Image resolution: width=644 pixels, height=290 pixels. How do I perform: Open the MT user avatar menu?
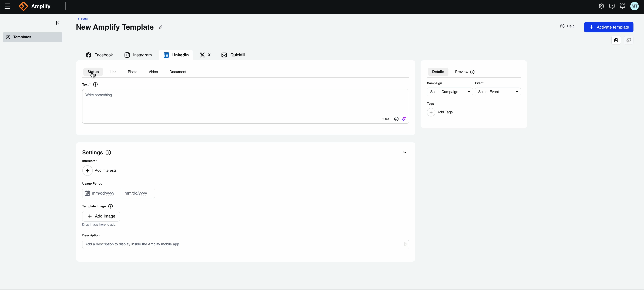635,6
